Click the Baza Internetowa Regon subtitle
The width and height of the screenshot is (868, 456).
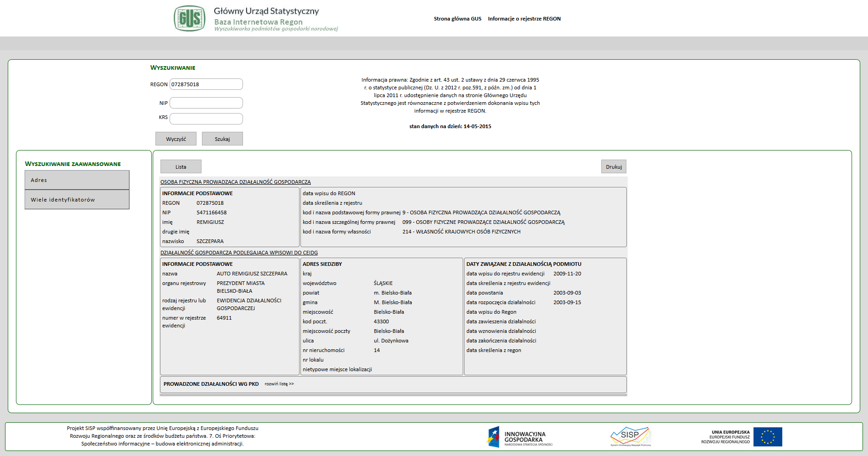(258, 22)
